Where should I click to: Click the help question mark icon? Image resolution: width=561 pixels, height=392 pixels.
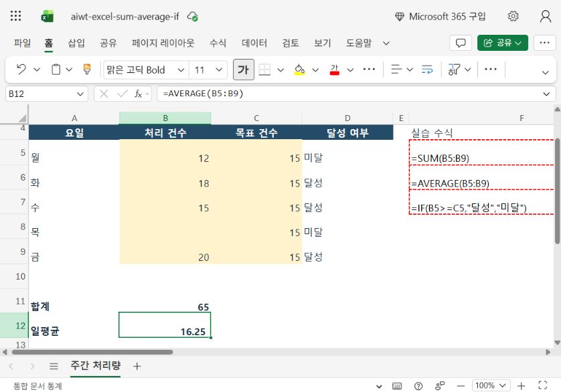pos(418,386)
